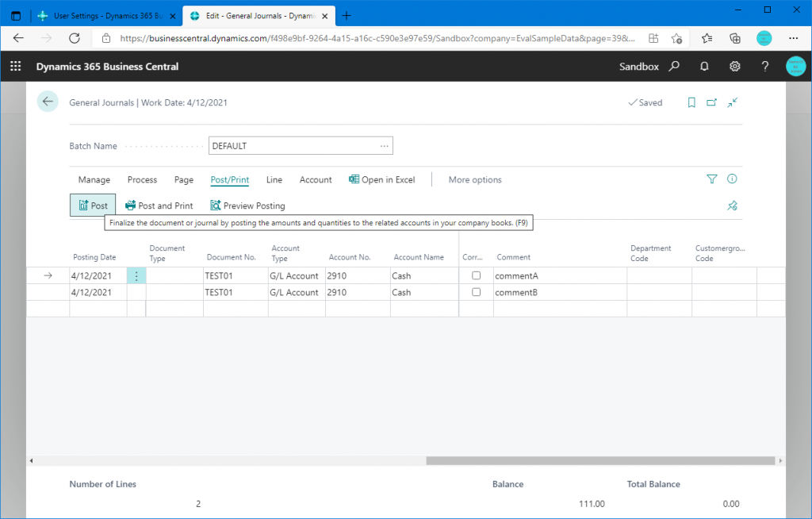Select the commentB cell
Image resolution: width=812 pixels, height=519 pixels.
561,292
